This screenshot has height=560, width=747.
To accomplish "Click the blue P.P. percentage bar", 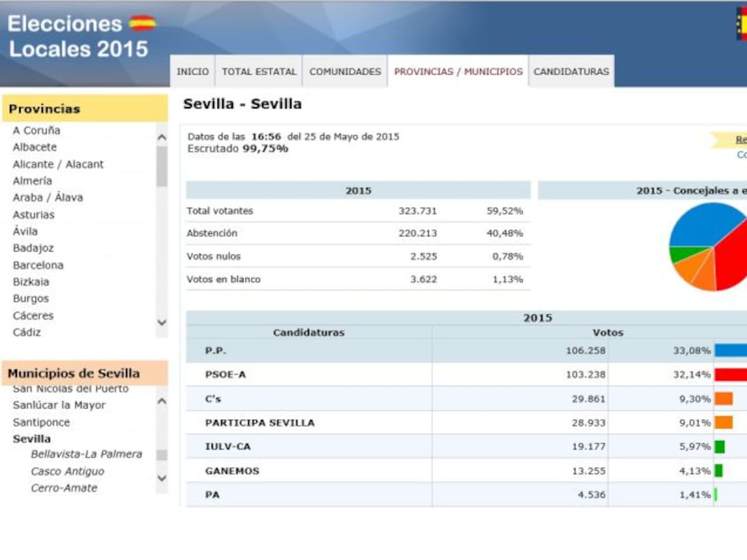I will coord(730,350).
